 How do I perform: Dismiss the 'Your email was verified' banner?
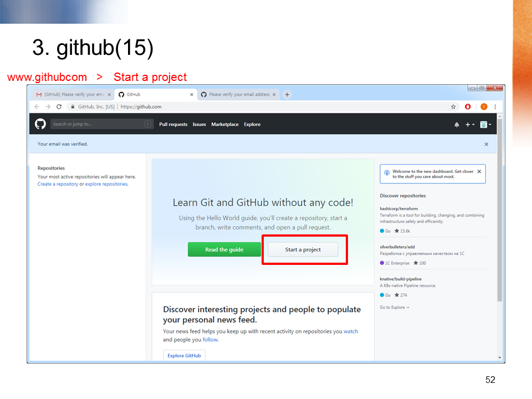point(487,144)
